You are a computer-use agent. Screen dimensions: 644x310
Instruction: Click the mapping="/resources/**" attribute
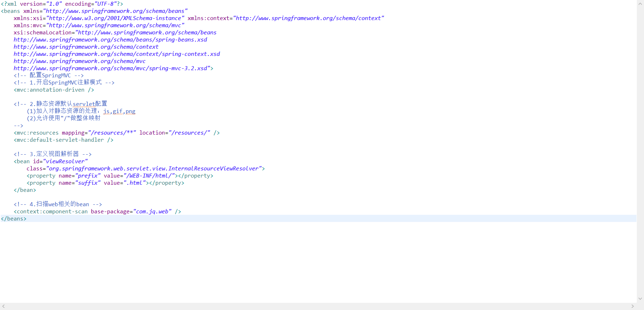tap(99, 133)
